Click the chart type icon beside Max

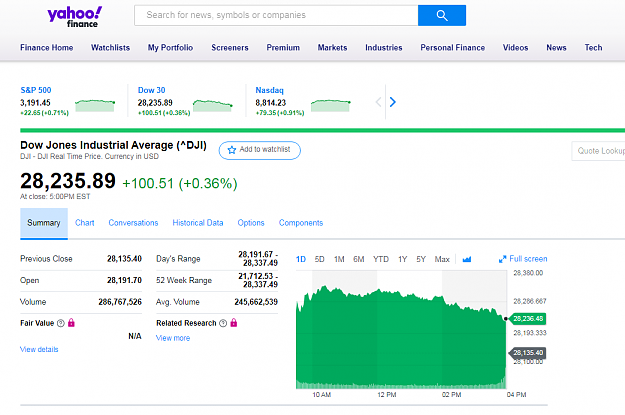coord(467,259)
